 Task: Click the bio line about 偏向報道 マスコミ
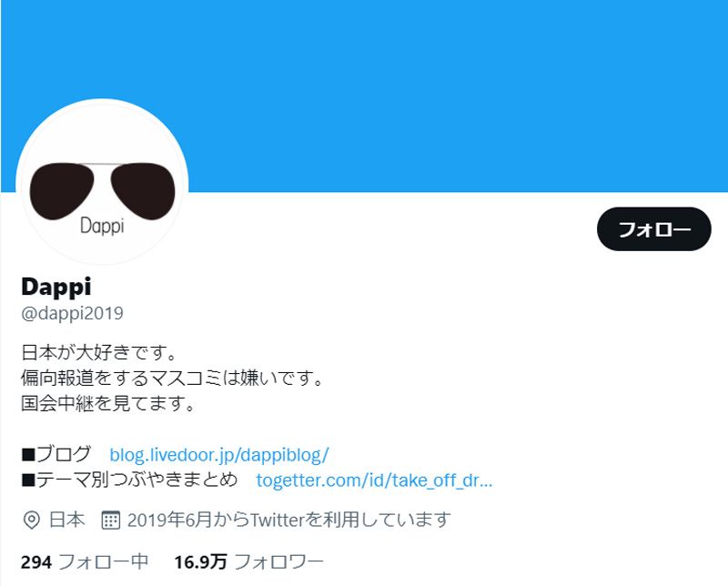(x=172, y=378)
